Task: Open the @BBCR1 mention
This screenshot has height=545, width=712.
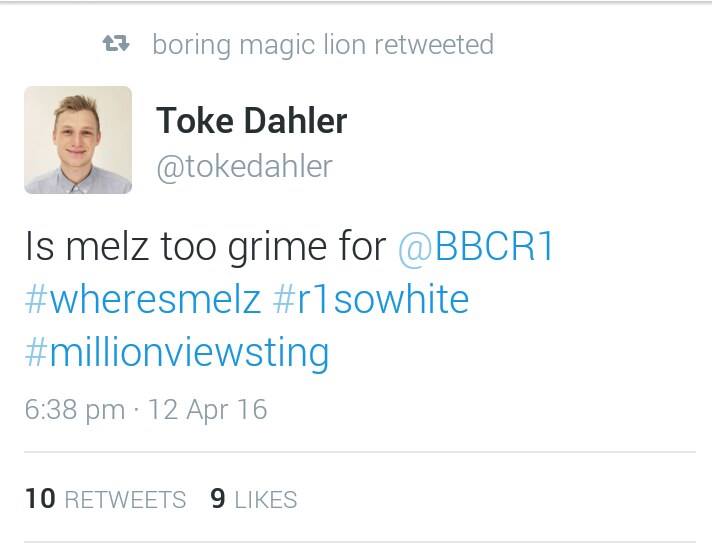Action: pyautogui.click(x=476, y=246)
